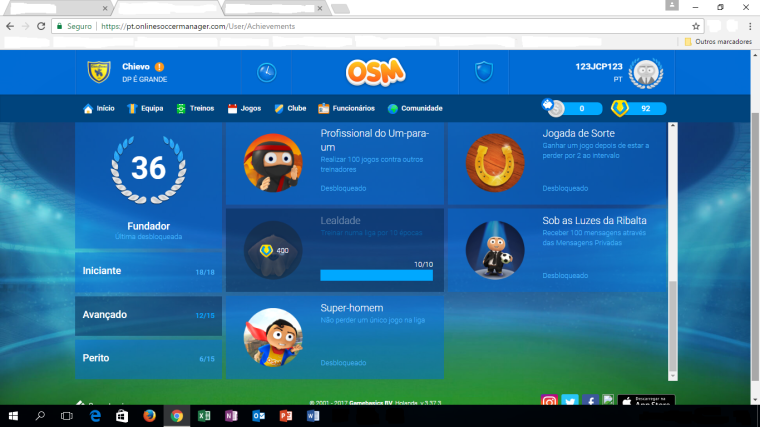Click the Lealdade 400 coins reward icon

pyautogui.click(x=273, y=250)
